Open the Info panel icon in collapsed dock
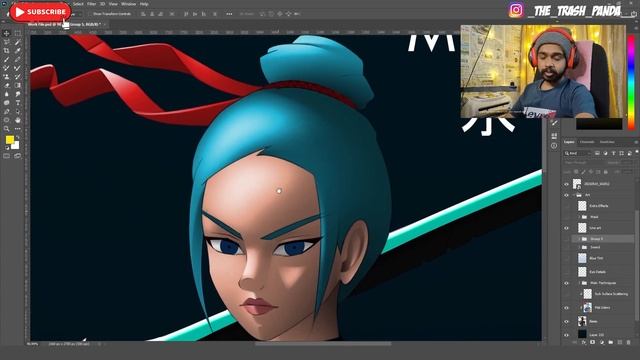640x360 pixels. click(554, 146)
